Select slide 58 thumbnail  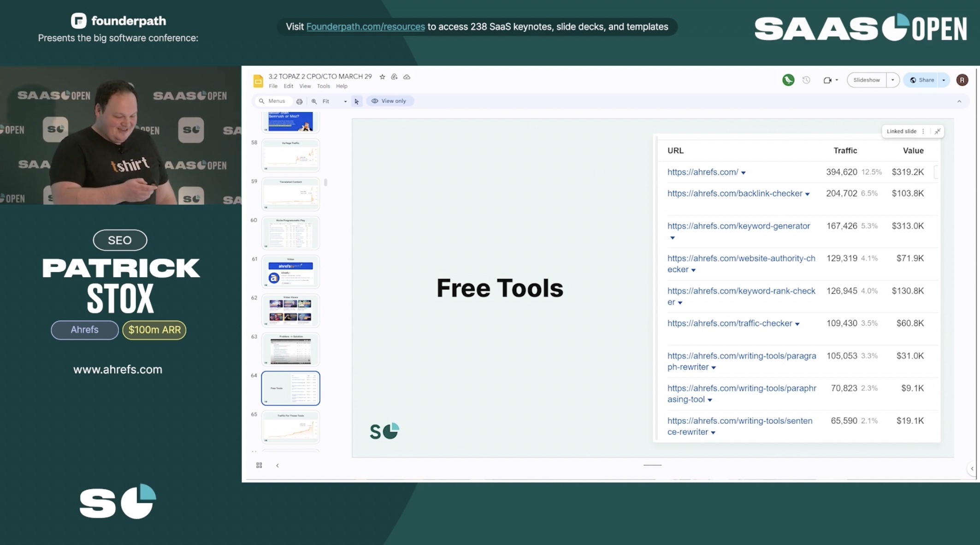point(290,155)
